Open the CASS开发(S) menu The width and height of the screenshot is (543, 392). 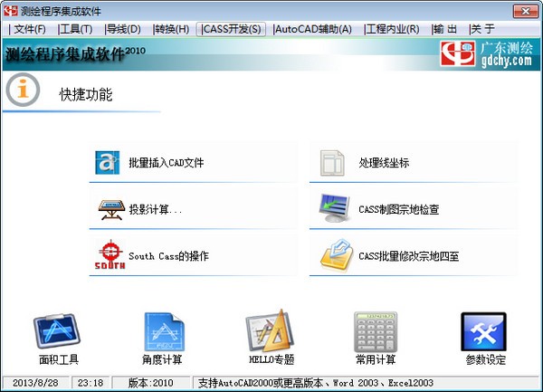coord(231,29)
